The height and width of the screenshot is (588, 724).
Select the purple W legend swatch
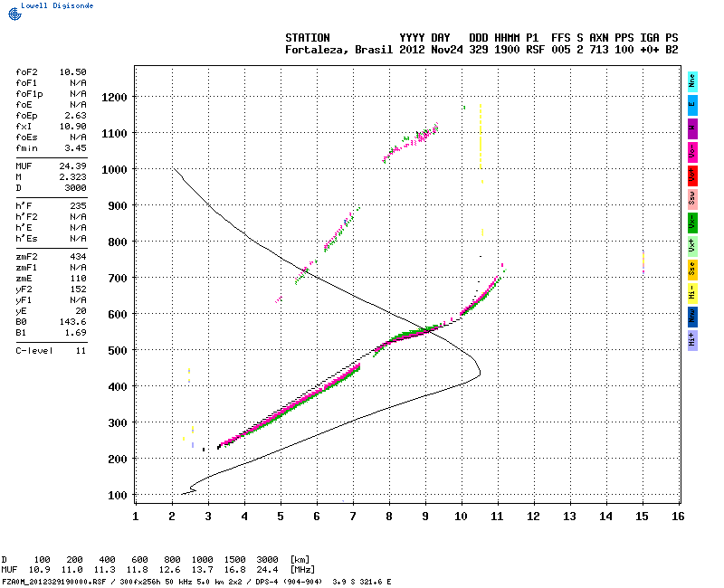692,128
